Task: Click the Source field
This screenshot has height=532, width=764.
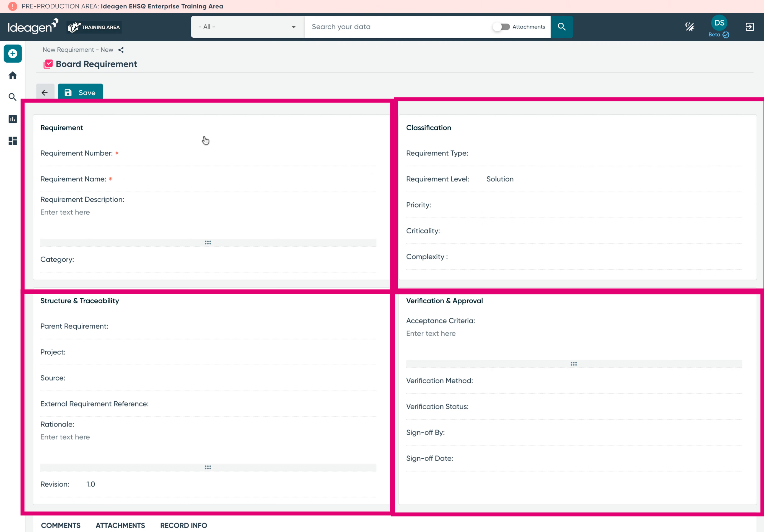Action: 208,378
